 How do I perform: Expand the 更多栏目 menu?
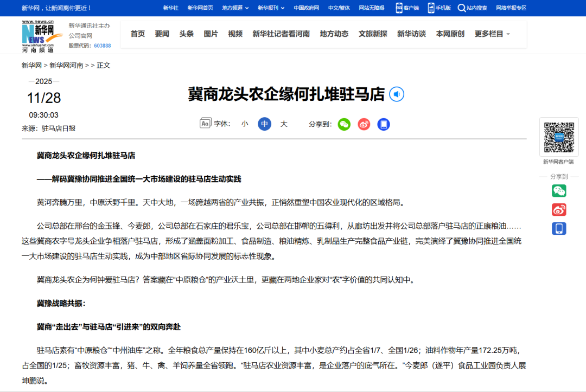pyautogui.click(x=492, y=34)
